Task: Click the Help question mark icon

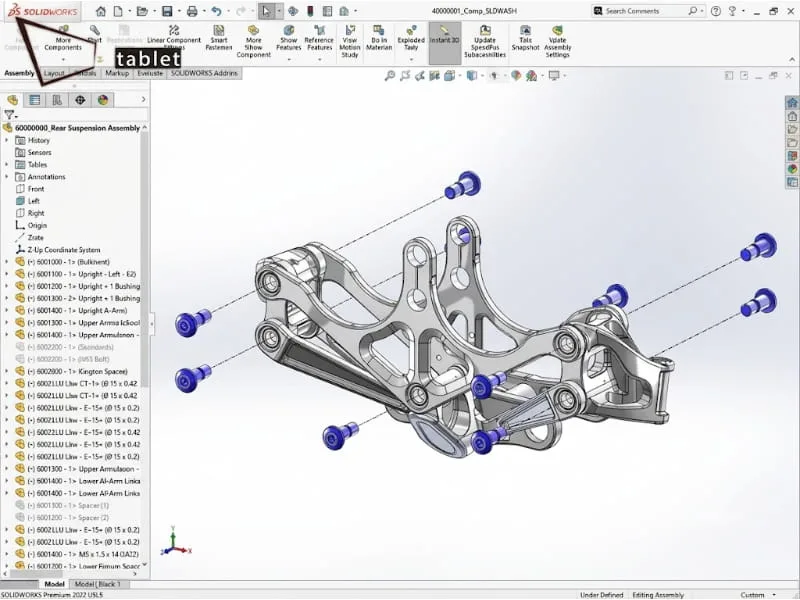Action: (716, 11)
